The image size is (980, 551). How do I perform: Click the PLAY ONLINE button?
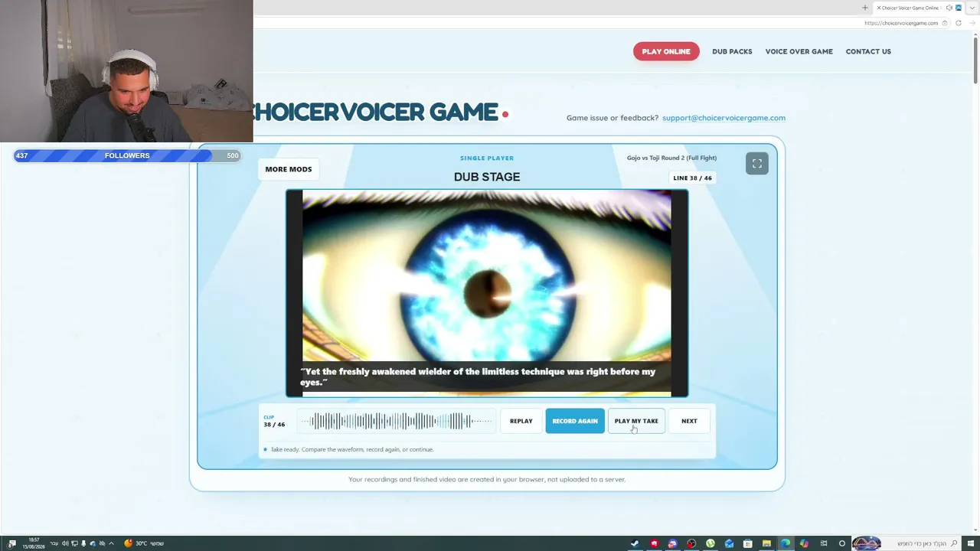click(x=666, y=51)
